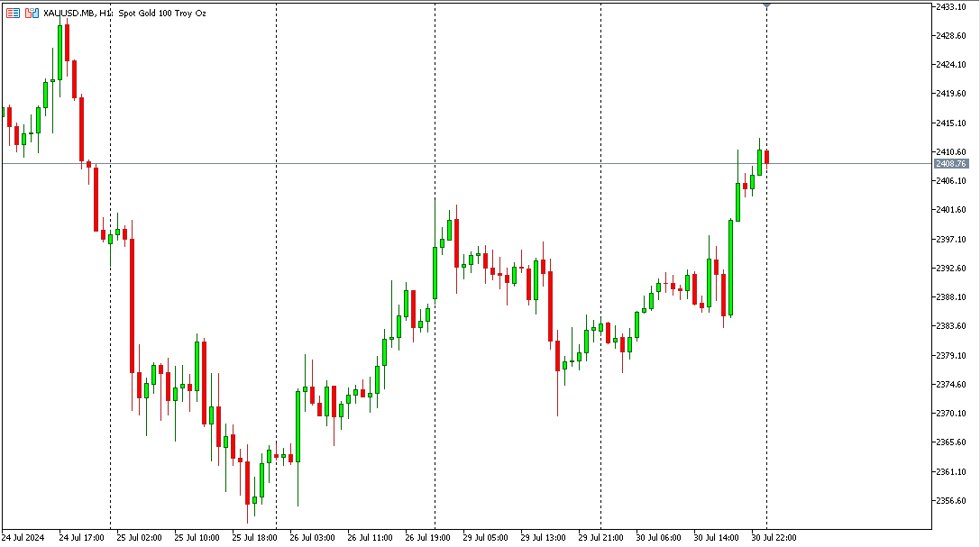Click the XAUUSD.MB, H1 chart title
Screen dimensions: 980x547
[78, 14]
